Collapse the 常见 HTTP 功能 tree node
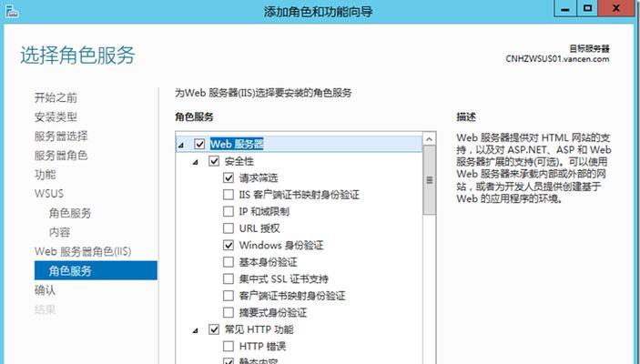Viewport: 640px width, 364px height. (x=196, y=330)
